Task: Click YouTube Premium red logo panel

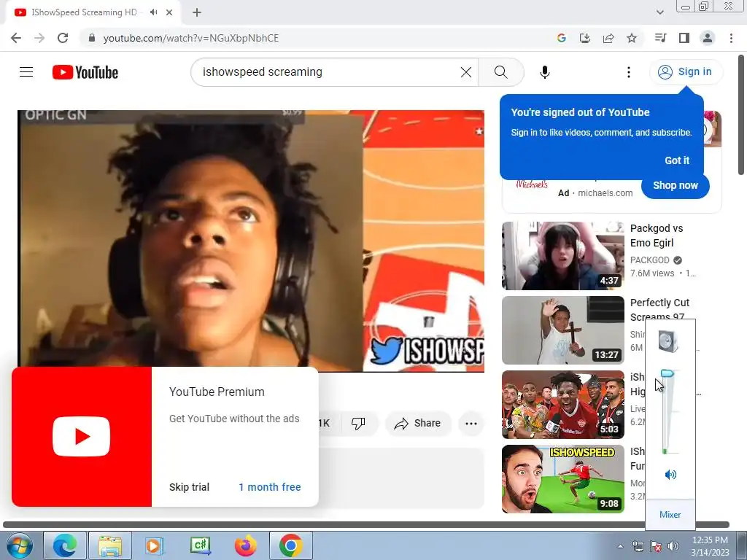Action: click(82, 436)
